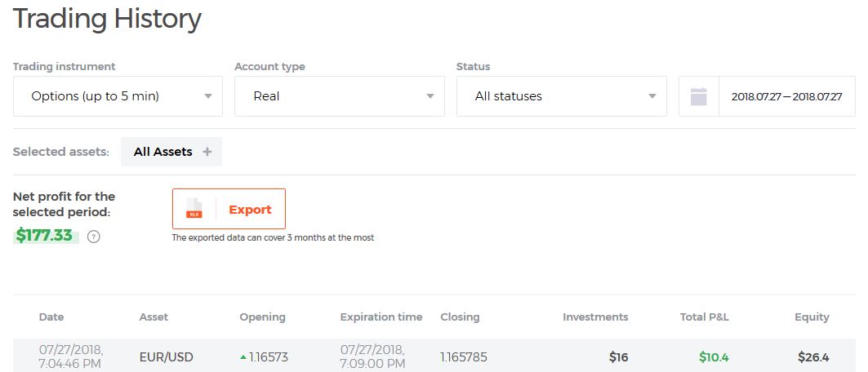Click the Trading instrument dropdown arrow

coord(208,96)
